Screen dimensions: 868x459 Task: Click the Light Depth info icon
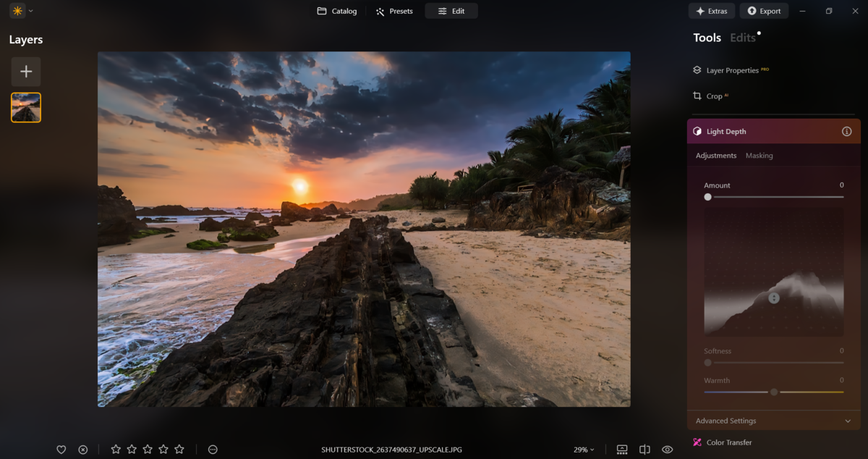pos(846,131)
